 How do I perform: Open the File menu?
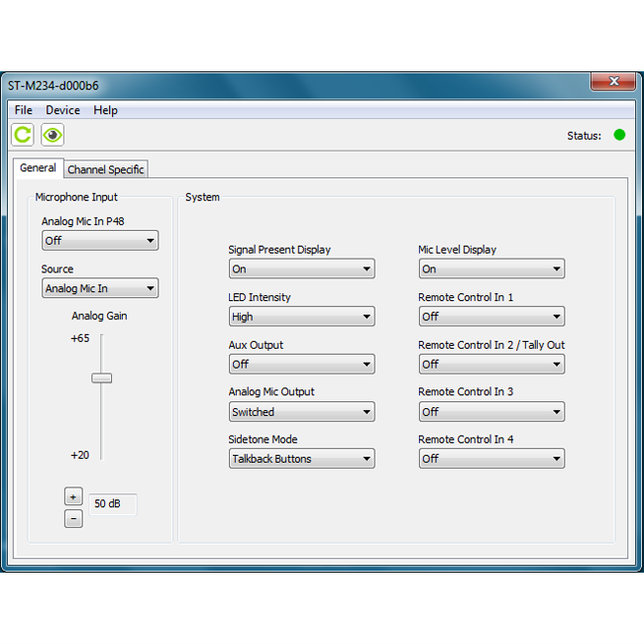click(x=24, y=110)
